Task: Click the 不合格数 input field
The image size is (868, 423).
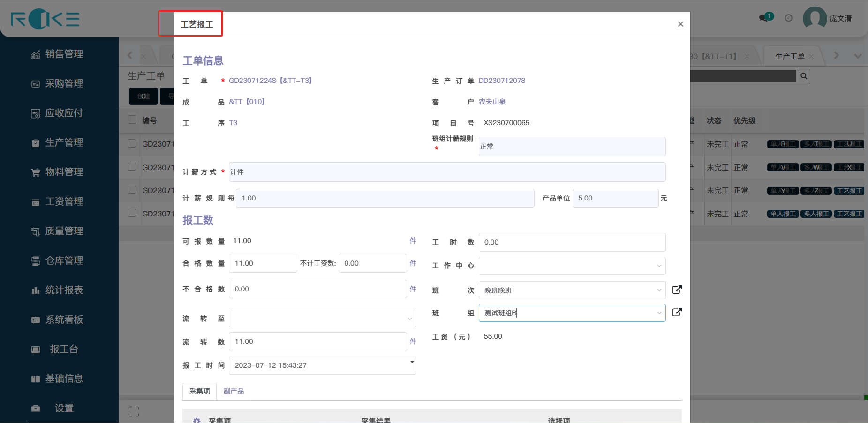Action: (317, 289)
